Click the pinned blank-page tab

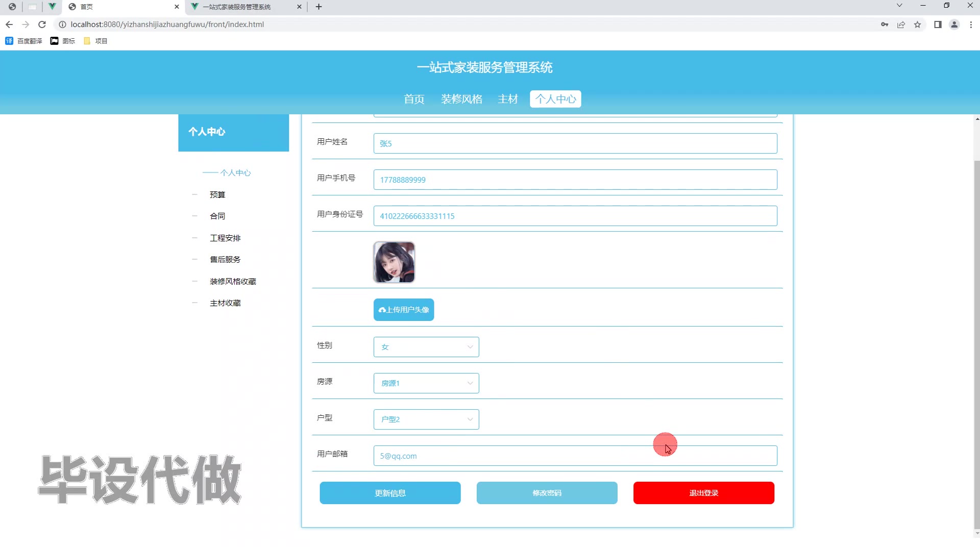pos(32,7)
